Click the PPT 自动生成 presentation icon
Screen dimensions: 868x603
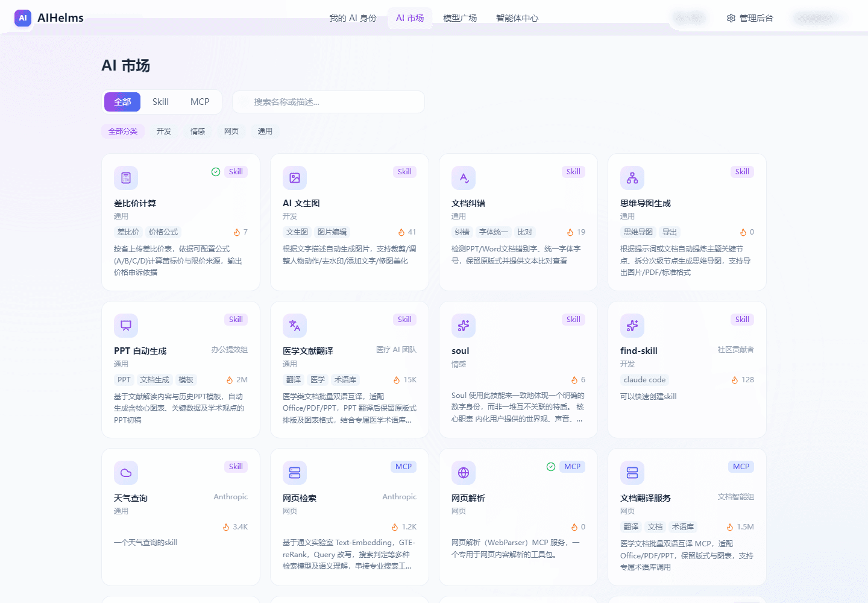pos(126,326)
